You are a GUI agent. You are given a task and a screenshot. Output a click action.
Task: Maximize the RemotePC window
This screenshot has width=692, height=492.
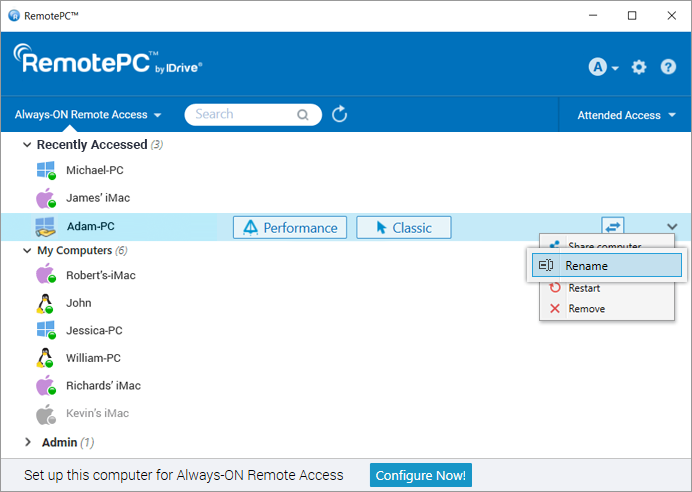[x=632, y=15]
